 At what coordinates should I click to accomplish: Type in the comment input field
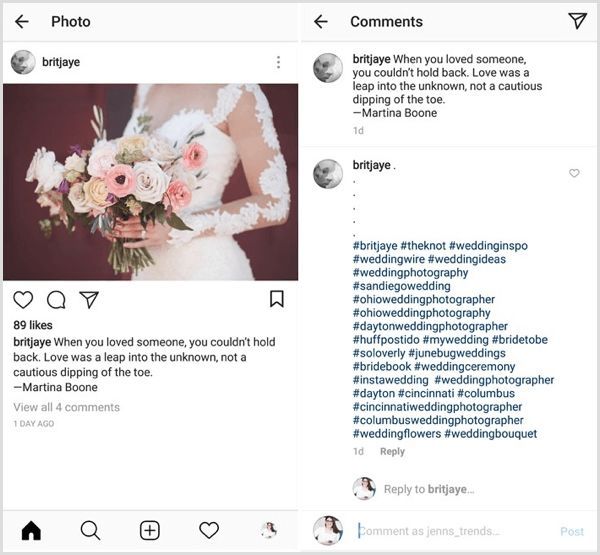(440, 531)
